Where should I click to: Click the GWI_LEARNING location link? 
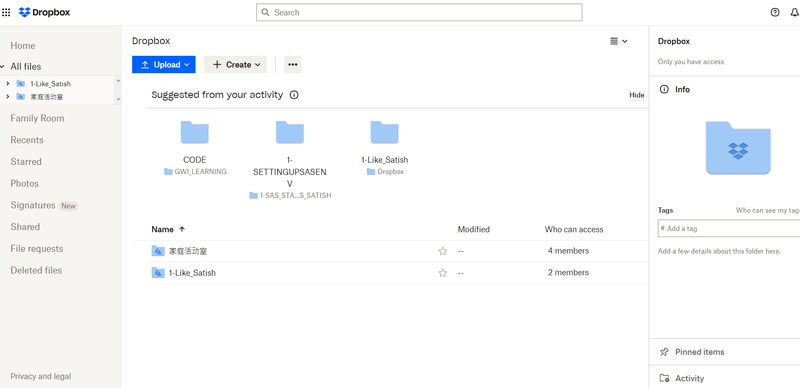click(x=200, y=172)
